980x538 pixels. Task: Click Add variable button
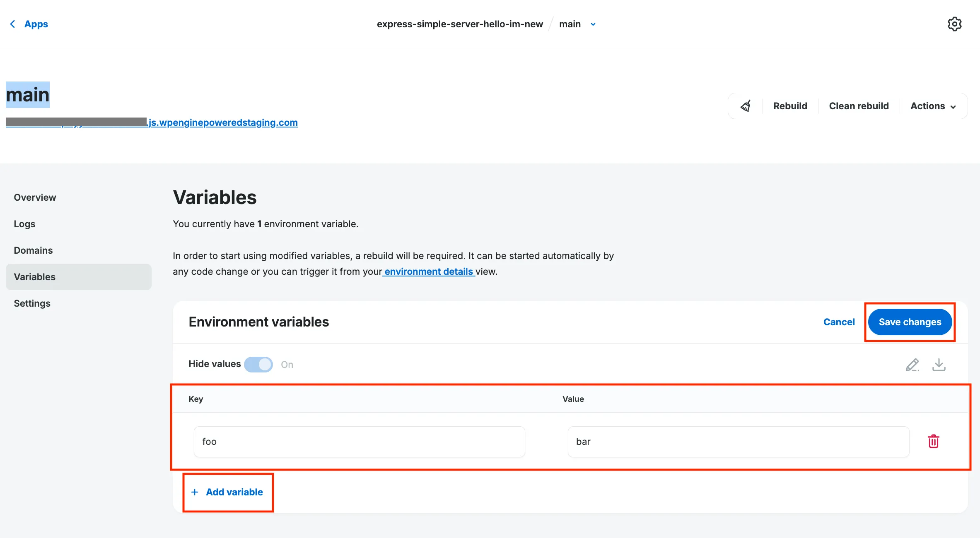[x=227, y=492]
